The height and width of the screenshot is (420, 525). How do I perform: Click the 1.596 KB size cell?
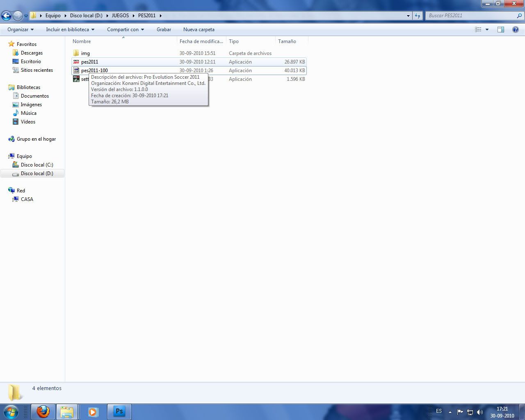tap(296, 79)
